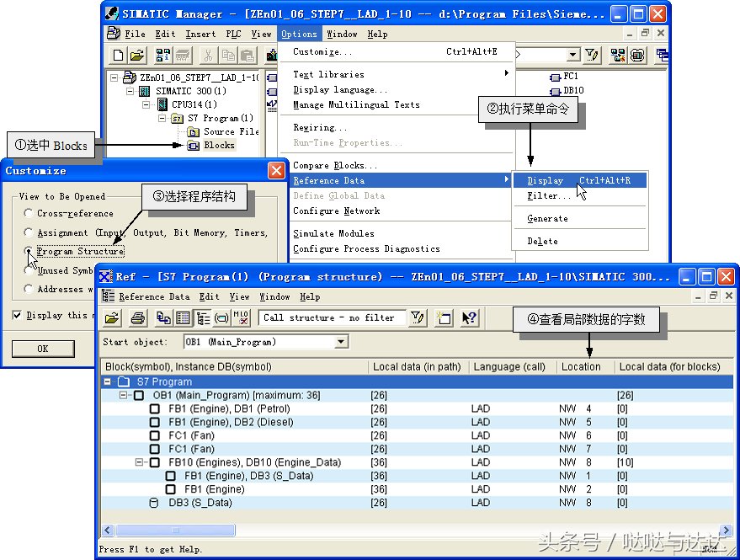Click Addresses without symbols icon in Ref toolbar
Image resolution: width=740 pixels, height=560 pixels.
[241, 317]
